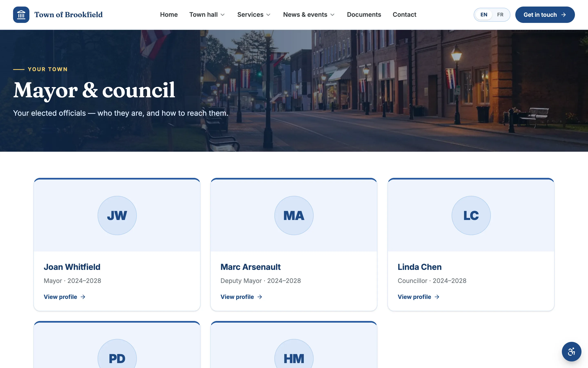Viewport: 588px width, 368px height.
Task: Switch language to EN
Action: [x=484, y=15]
